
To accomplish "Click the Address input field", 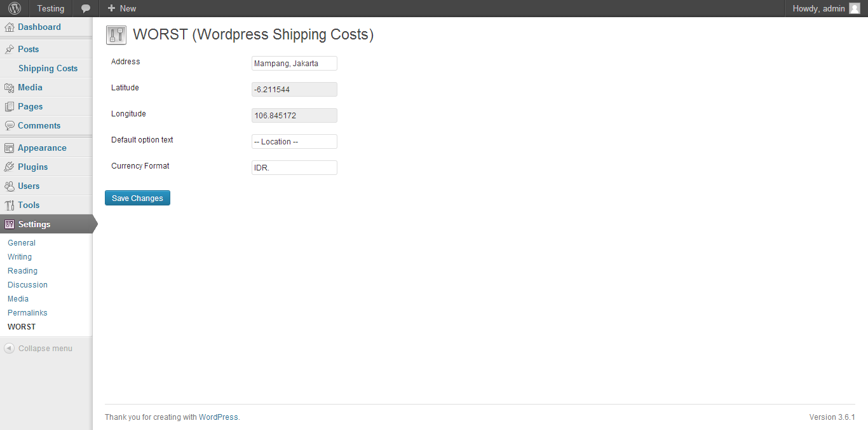I will tap(294, 63).
